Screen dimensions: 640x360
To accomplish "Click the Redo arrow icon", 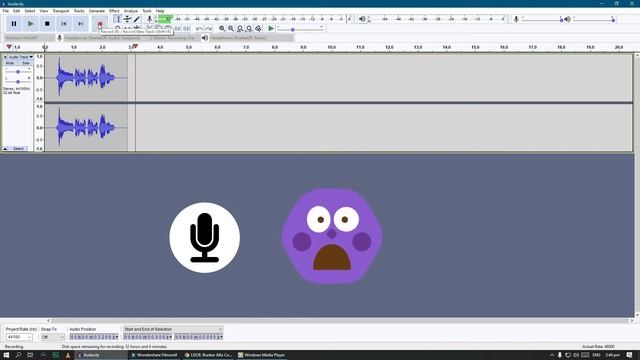I will tap(208, 29).
